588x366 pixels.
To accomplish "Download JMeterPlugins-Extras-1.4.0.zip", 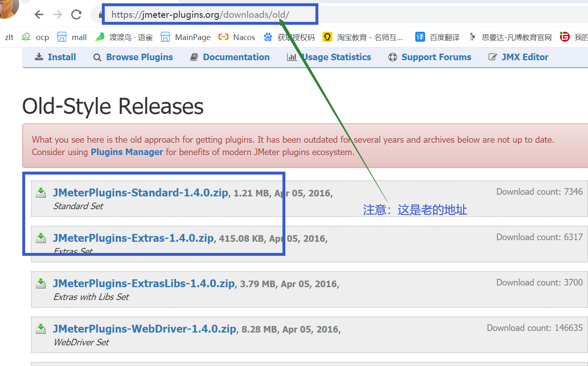I will (133, 238).
